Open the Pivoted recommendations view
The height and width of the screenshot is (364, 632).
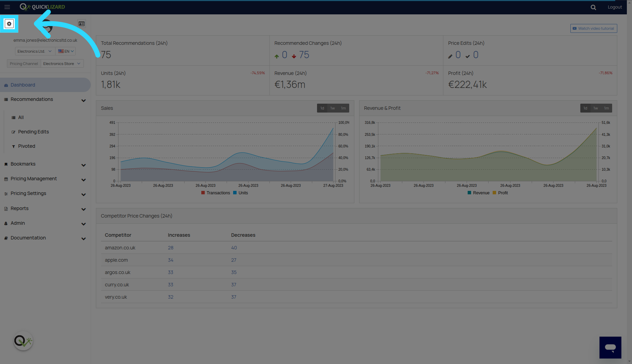(26, 146)
